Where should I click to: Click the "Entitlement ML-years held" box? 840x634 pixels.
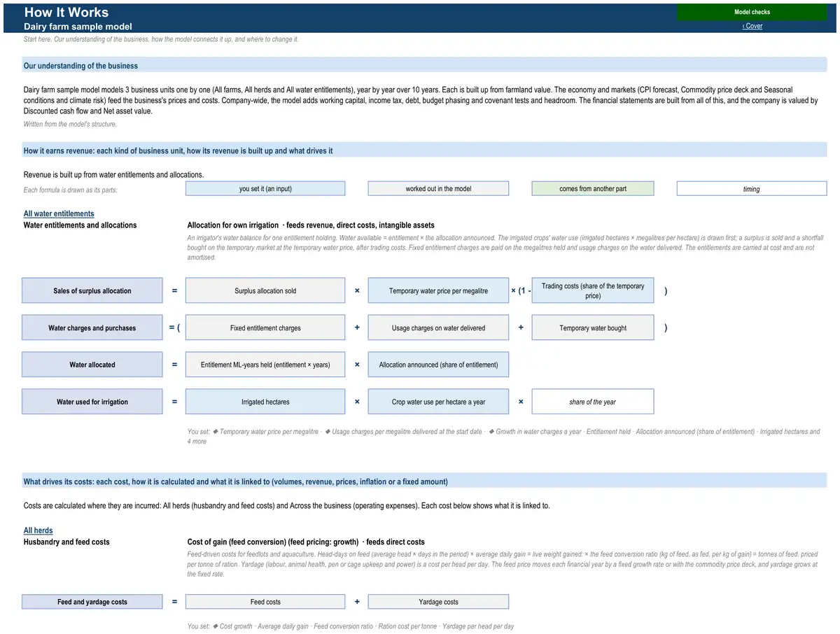[x=265, y=365]
